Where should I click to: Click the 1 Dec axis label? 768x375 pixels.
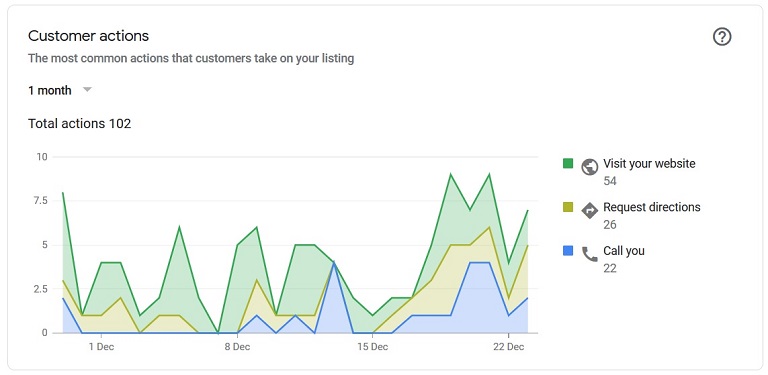coord(101,347)
